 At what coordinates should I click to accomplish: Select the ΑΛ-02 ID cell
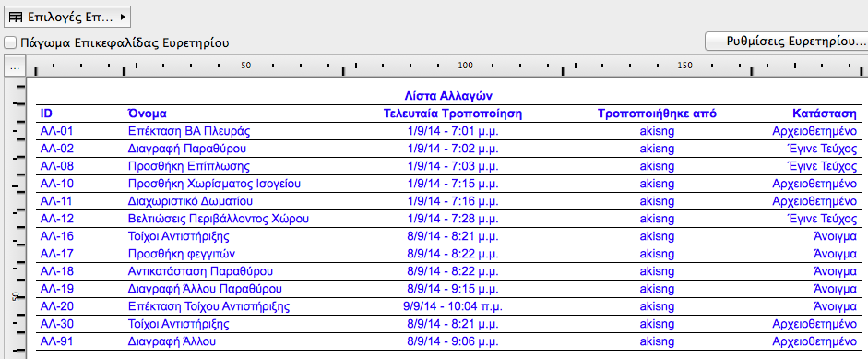(x=57, y=149)
